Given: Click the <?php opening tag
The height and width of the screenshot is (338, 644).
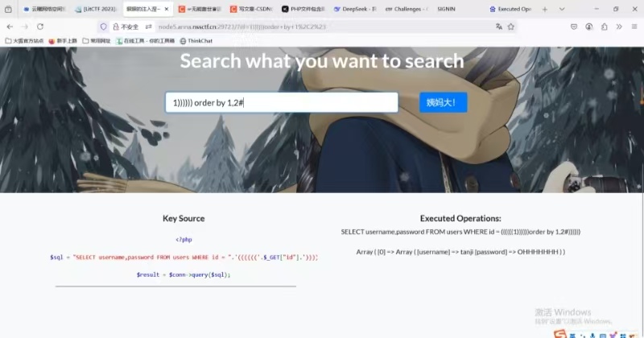Looking at the screenshot, I should point(184,240).
